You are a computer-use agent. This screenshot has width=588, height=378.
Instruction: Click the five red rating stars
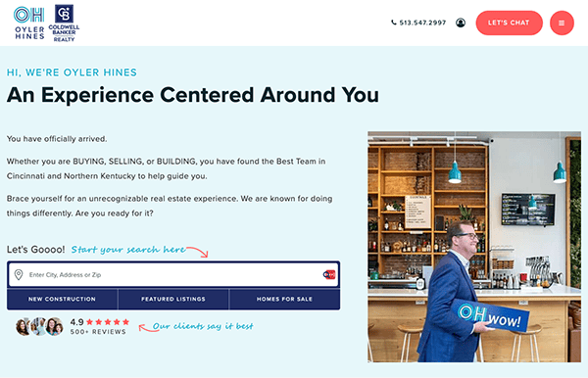(x=108, y=322)
